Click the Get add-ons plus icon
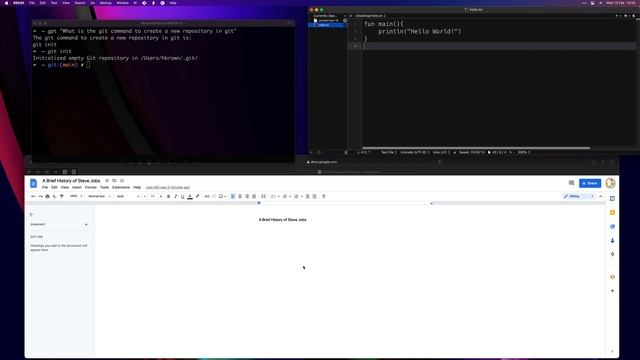This screenshot has width=640, height=360. 612,291
